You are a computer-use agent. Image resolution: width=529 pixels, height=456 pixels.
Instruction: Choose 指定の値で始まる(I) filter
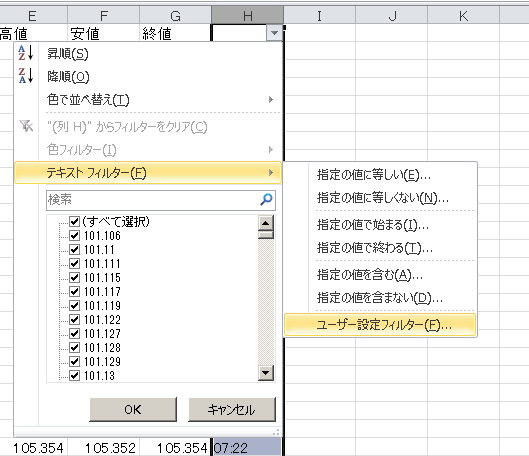380,225
